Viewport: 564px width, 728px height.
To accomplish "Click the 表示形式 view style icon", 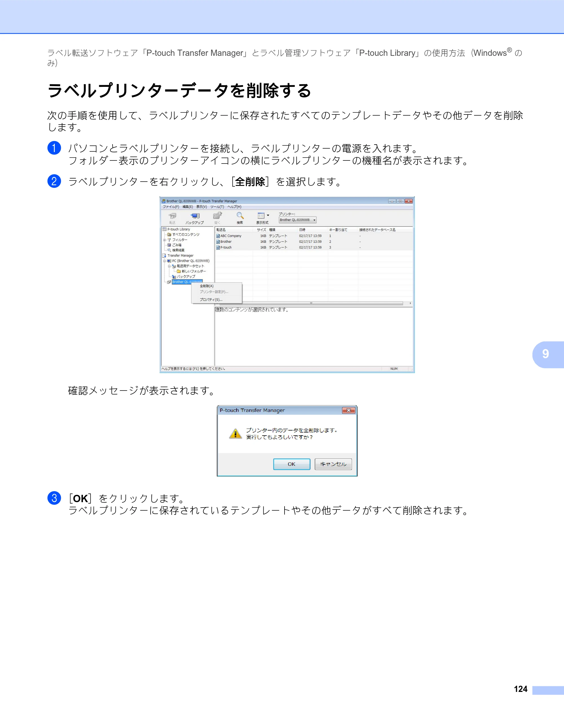I will point(261,216).
